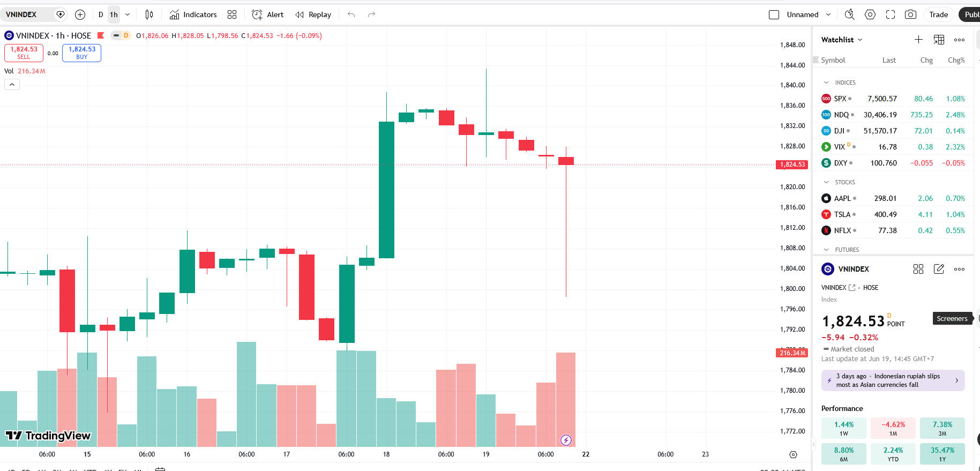Collapse the INDICES section
The width and height of the screenshot is (980, 471).
(x=826, y=83)
